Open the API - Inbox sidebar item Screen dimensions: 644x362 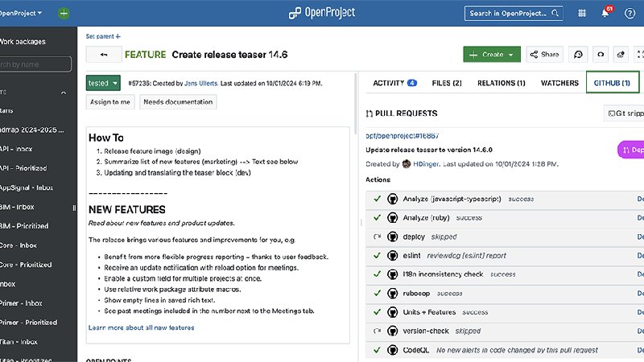16,149
